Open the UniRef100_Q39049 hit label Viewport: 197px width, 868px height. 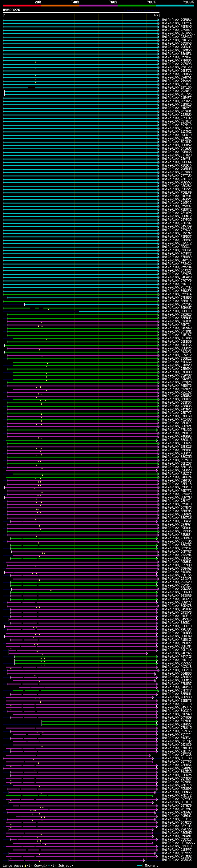click(177, 30)
